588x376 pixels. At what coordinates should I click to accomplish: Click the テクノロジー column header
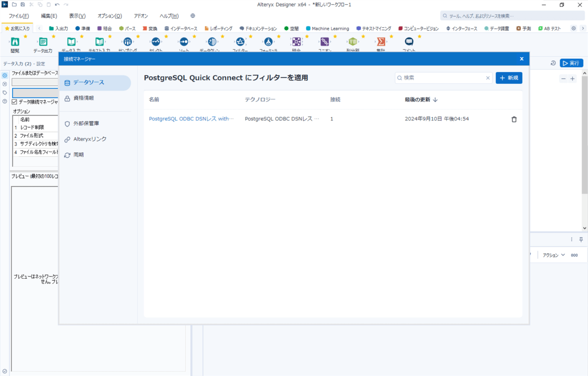pos(260,100)
